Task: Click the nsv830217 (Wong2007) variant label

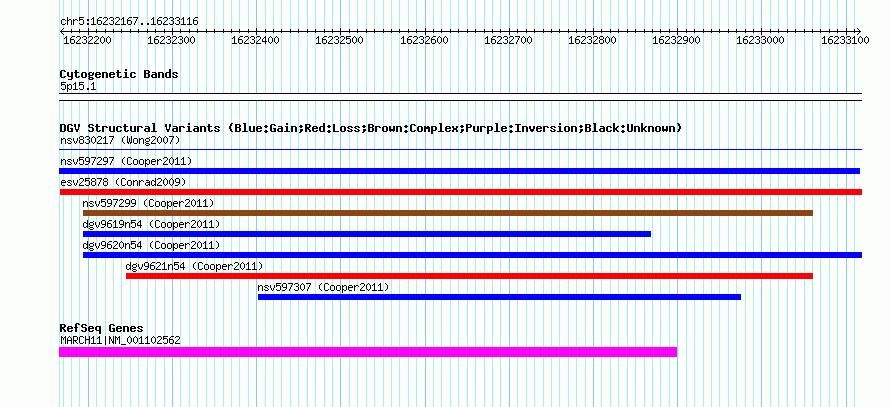Action: tap(120, 140)
